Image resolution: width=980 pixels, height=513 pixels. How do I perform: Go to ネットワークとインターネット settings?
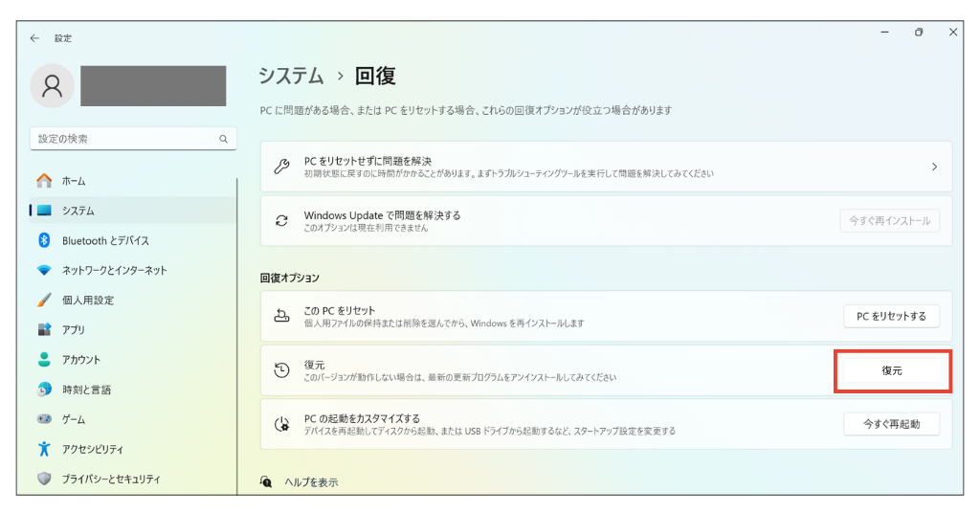[133, 270]
